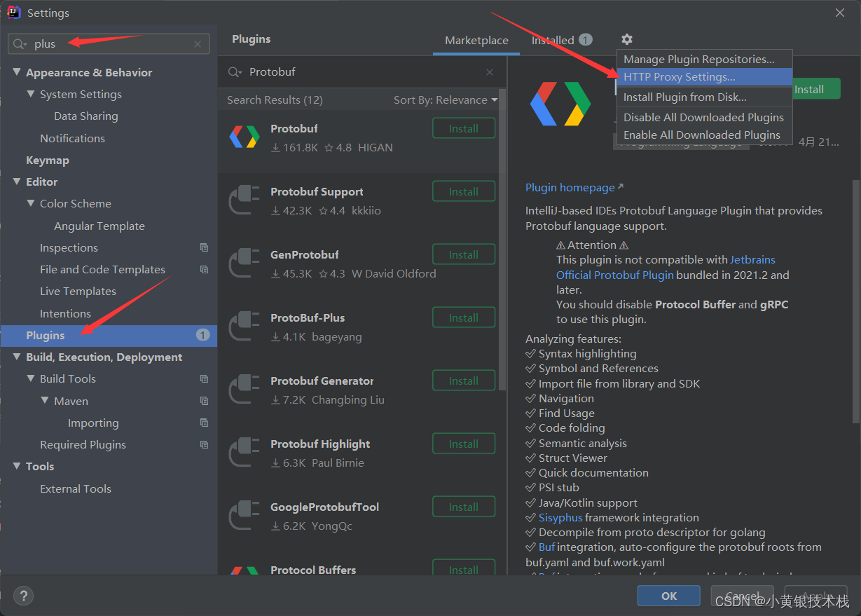
Task: Click the Protobuf Generator plugin icon
Action: pyautogui.click(x=244, y=390)
